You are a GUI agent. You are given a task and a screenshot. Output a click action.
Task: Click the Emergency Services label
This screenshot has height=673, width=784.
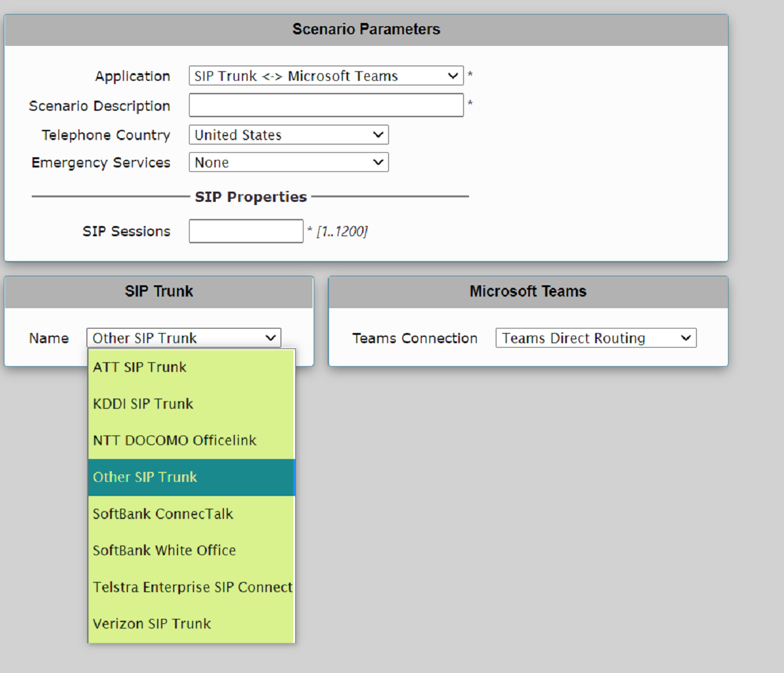(x=101, y=163)
